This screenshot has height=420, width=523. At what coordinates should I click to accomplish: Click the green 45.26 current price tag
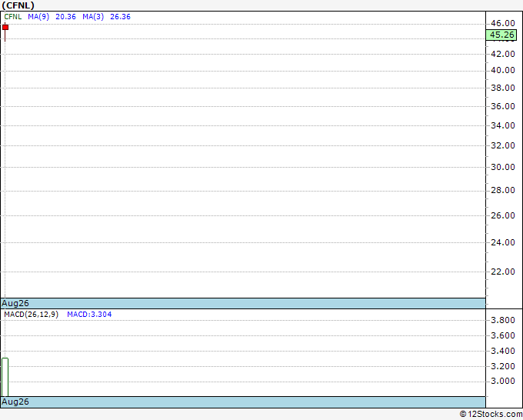[x=501, y=35]
